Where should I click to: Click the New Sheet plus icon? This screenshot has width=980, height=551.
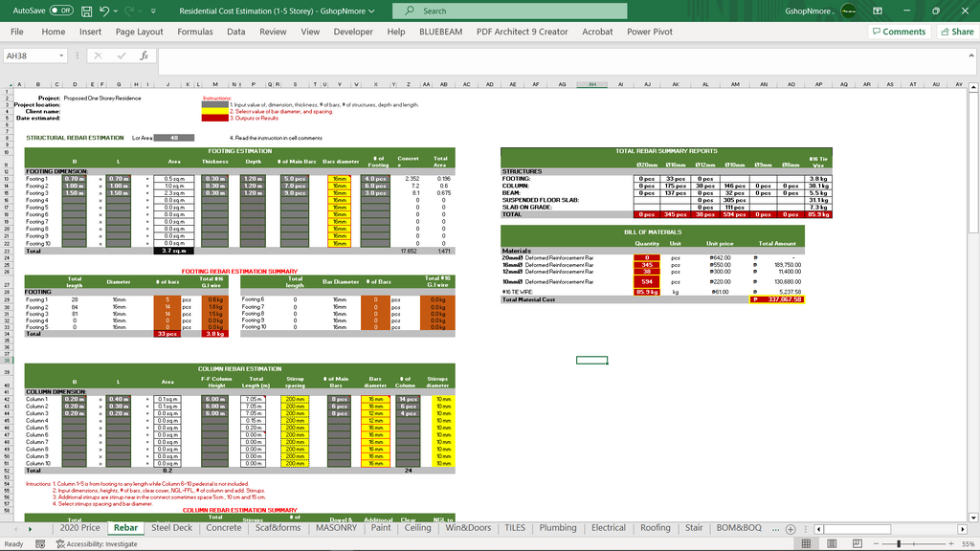click(x=791, y=528)
